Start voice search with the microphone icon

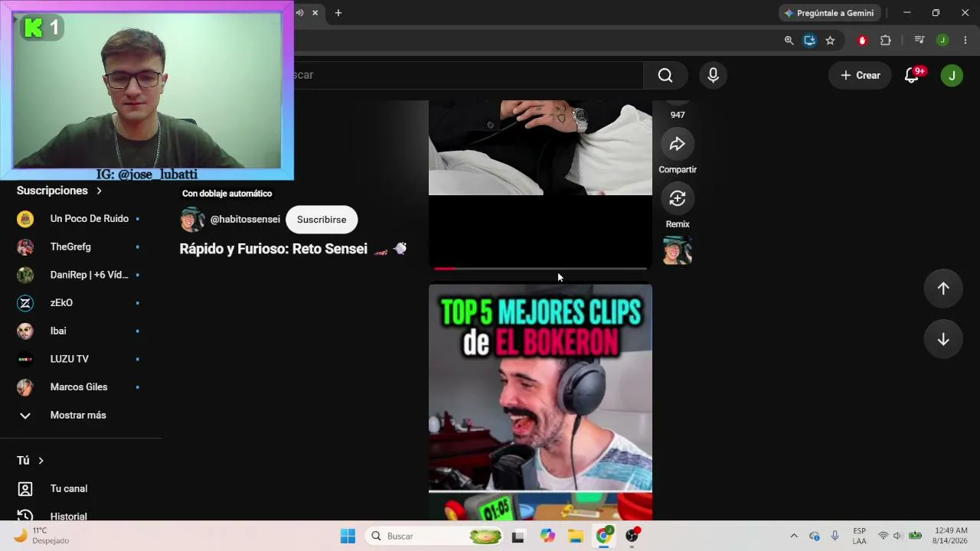click(x=713, y=75)
